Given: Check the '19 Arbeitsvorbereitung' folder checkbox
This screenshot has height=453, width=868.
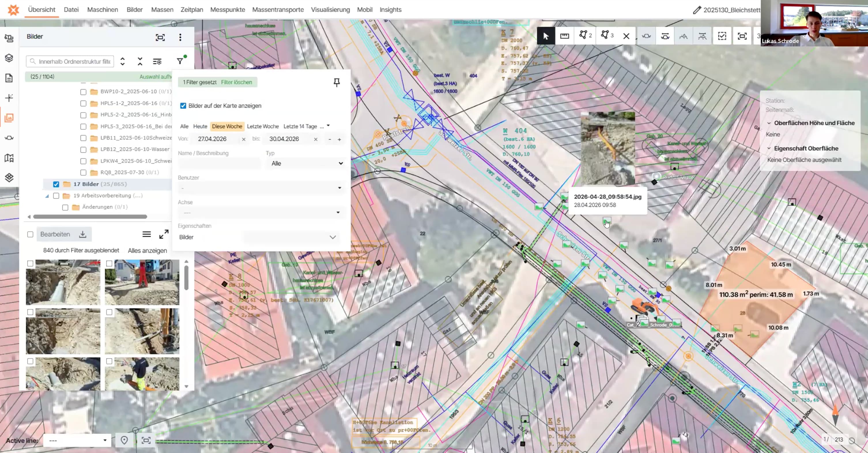Looking at the screenshot, I should coord(56,195).
